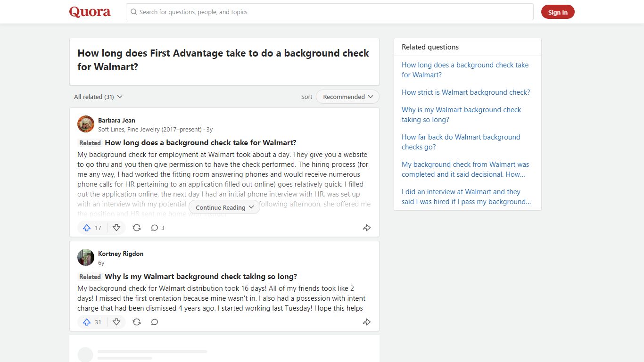The image size is (644, 362).
Task: Open Barbara Jean's profile name link
Action: (x=116, y=120)
